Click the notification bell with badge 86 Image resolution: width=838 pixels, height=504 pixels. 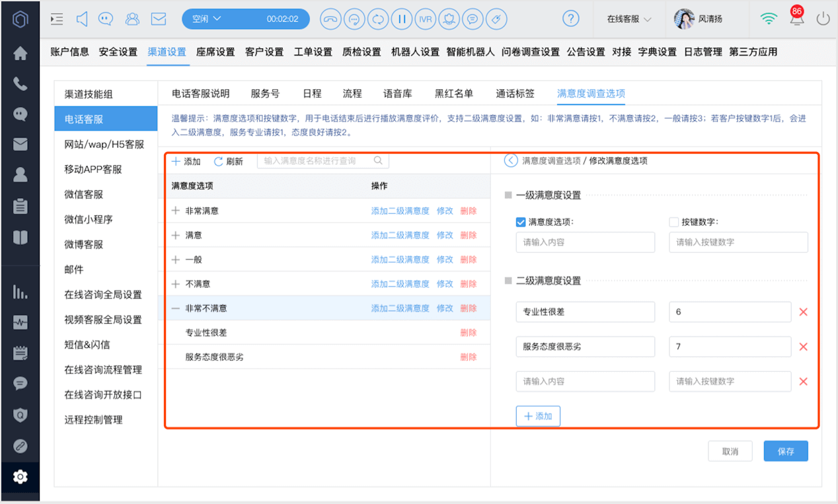point(798,18)
